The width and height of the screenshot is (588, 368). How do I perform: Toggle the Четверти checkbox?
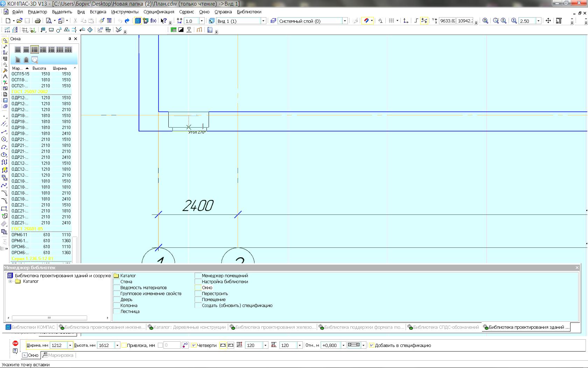pos(194,346)
